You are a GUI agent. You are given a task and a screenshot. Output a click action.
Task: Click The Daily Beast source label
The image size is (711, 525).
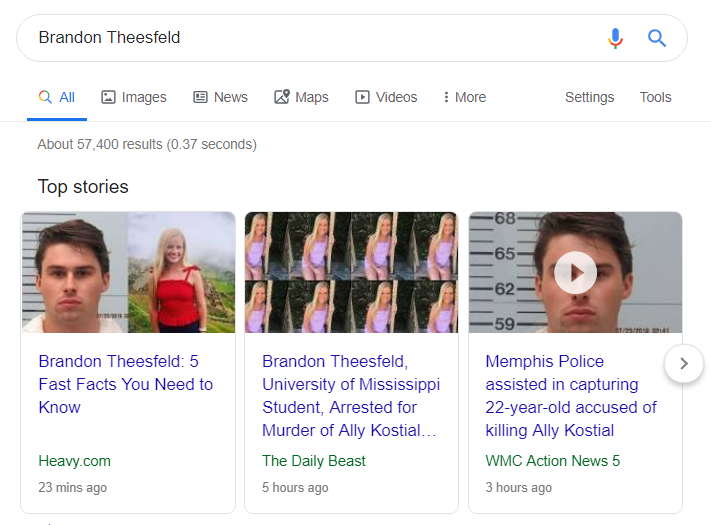point(314,461)
